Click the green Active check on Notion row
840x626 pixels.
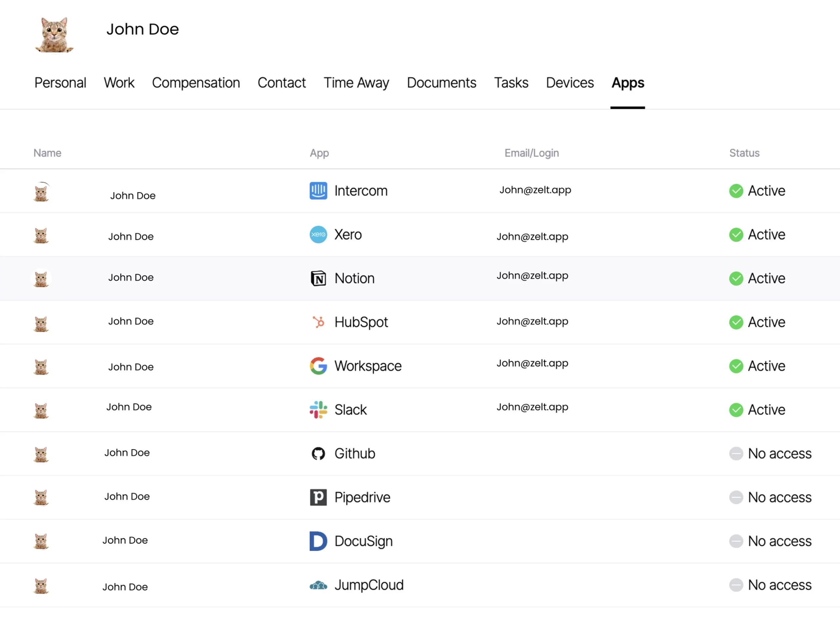point(736,278)
